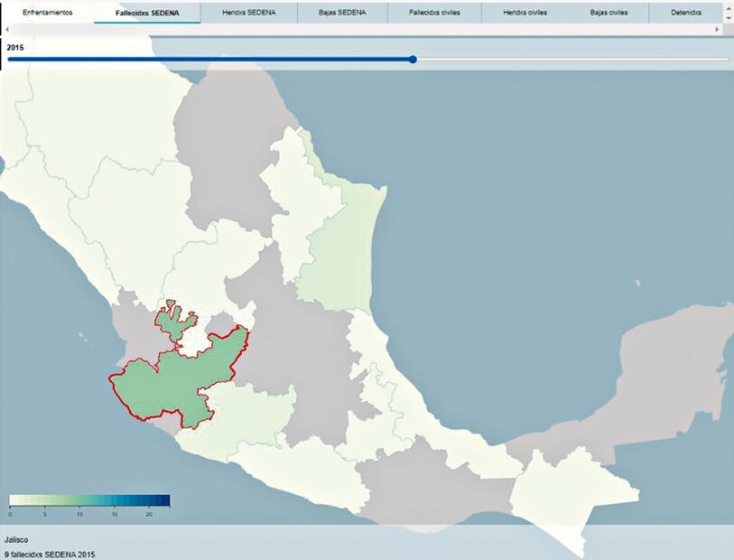Open the Fallecidxs civiles tab

coord(434,13)
